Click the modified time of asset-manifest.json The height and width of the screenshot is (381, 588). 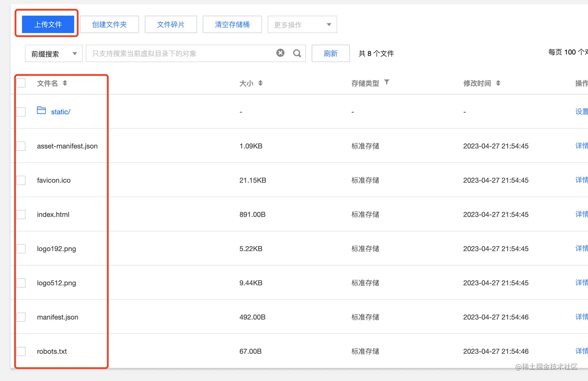(x=496, y=146)
